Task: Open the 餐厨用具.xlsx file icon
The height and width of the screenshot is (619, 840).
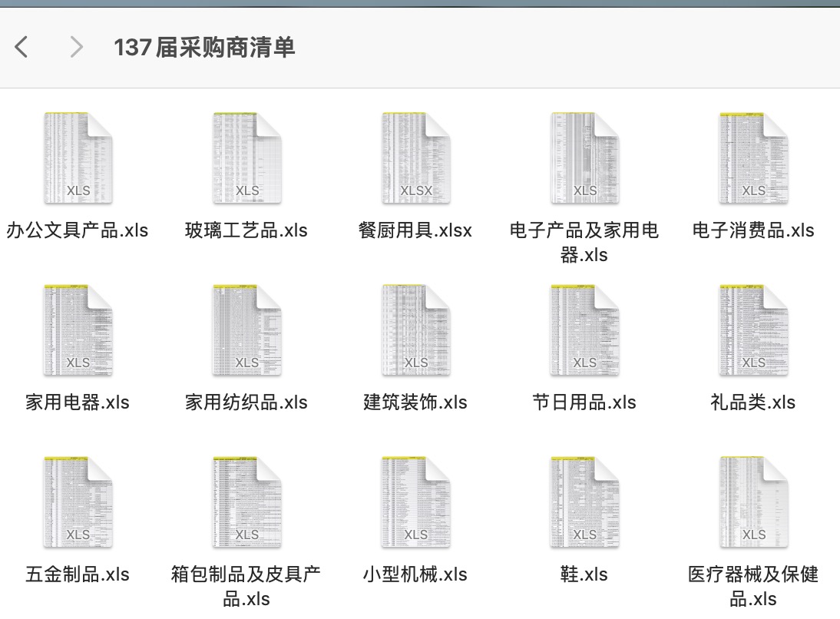Action: [415, 157]
